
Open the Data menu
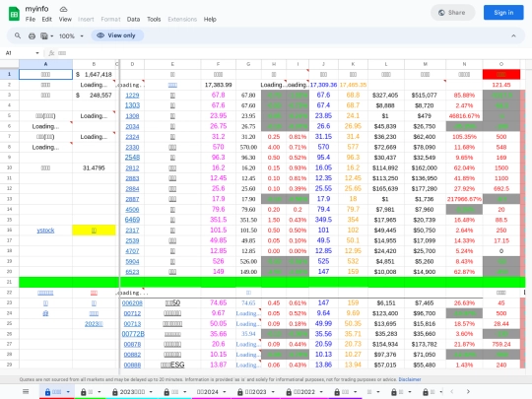coord(133,20)
